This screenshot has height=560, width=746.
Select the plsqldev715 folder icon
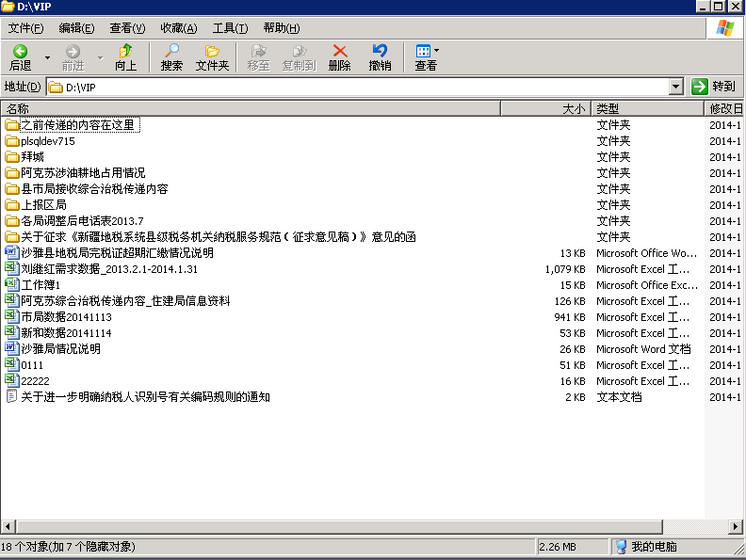(11, 141)
